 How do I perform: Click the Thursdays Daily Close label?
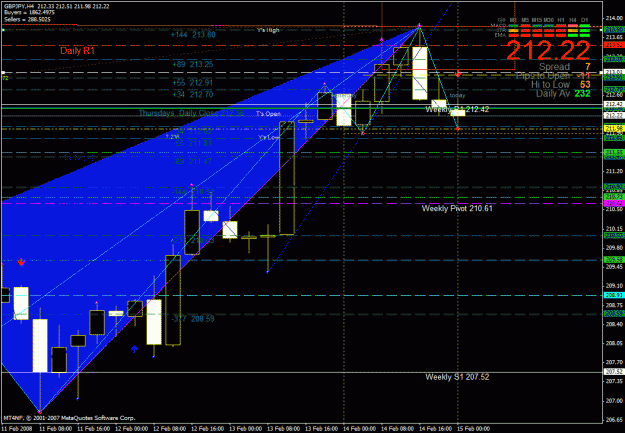[x=191, y=113]
